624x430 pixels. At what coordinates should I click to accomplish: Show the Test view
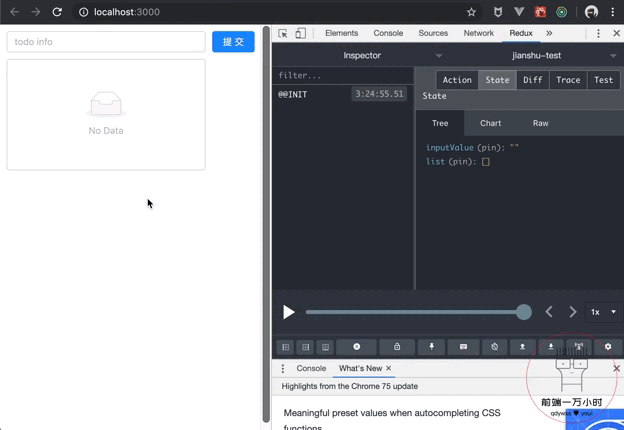click(603, 80)
